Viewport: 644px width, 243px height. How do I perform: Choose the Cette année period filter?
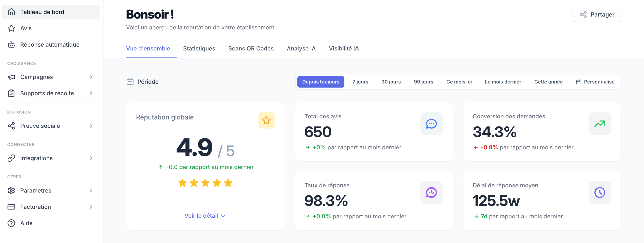click(x=548, y=82)
